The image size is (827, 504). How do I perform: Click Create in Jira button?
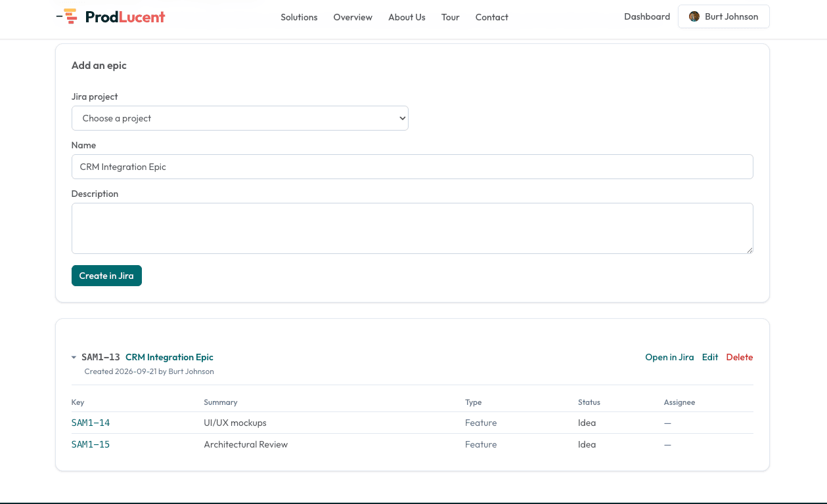pos(106,276)
